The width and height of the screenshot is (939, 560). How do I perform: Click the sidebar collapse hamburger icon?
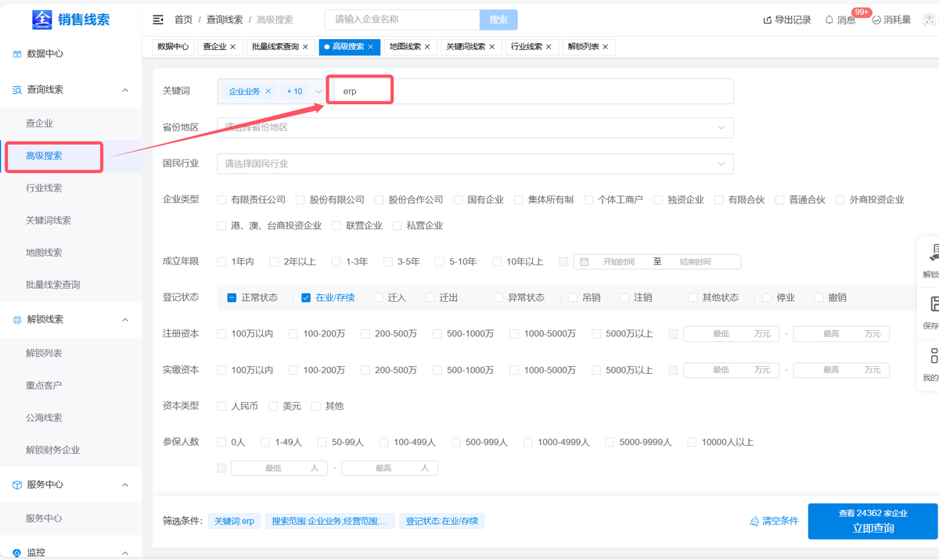(x=158, y=20)
